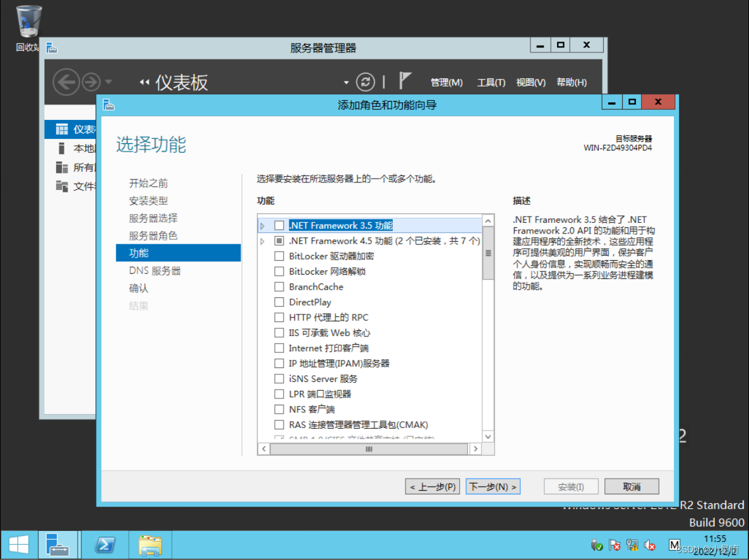Click the feature list scroll right arrow
Image resolution: width=749 pixels, height=560 pixels.
[476, 449]
